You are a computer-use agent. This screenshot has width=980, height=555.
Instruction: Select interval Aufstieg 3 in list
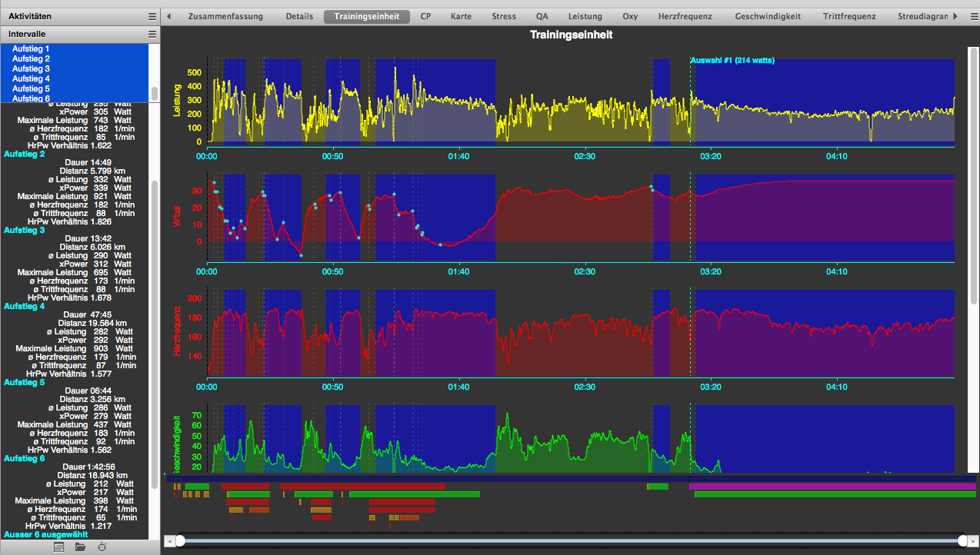tap(75, 68)
